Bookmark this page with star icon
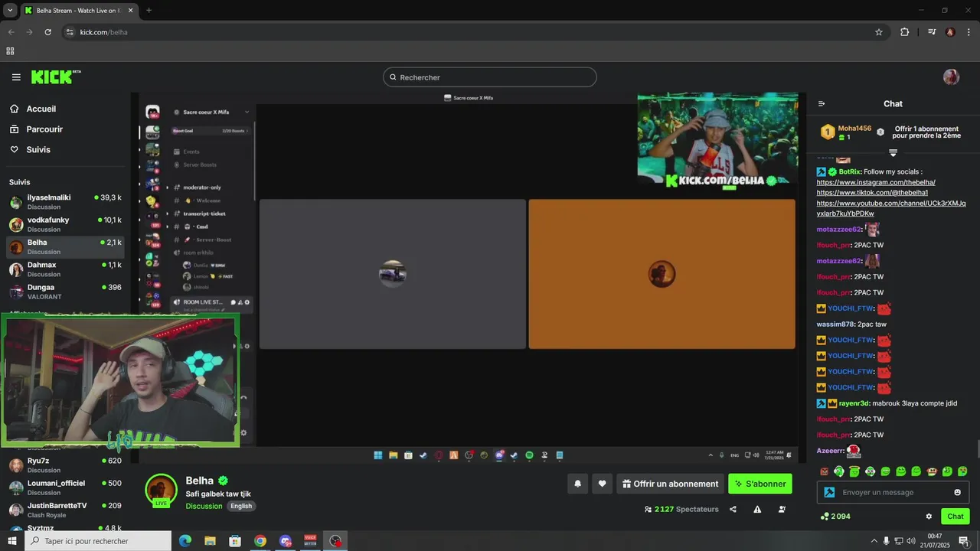The image size is (980, 551). click(879, 32)
